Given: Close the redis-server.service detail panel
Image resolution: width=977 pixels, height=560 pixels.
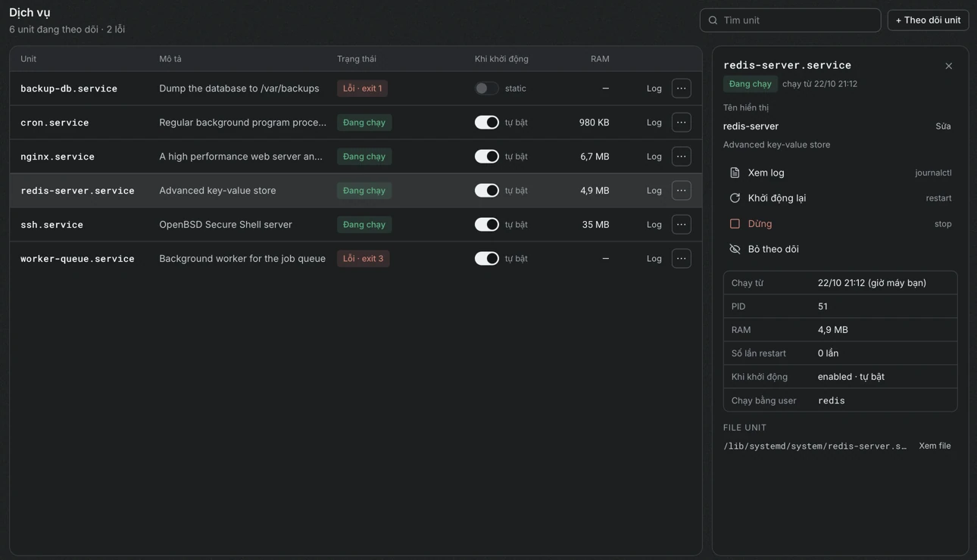Looking at the screenshot, I should click(x=948, y=66).
